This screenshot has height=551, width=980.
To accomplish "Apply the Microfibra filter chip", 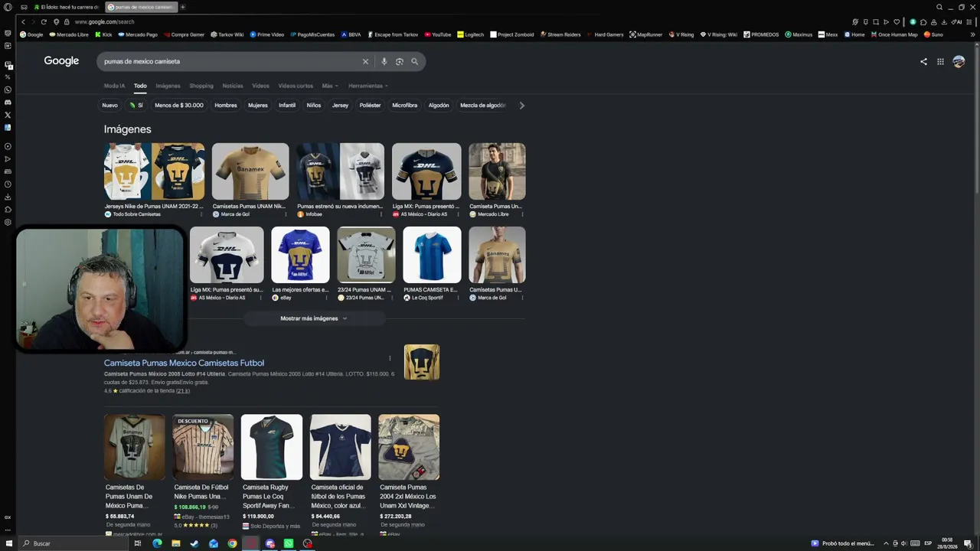I will click(405, 106).
